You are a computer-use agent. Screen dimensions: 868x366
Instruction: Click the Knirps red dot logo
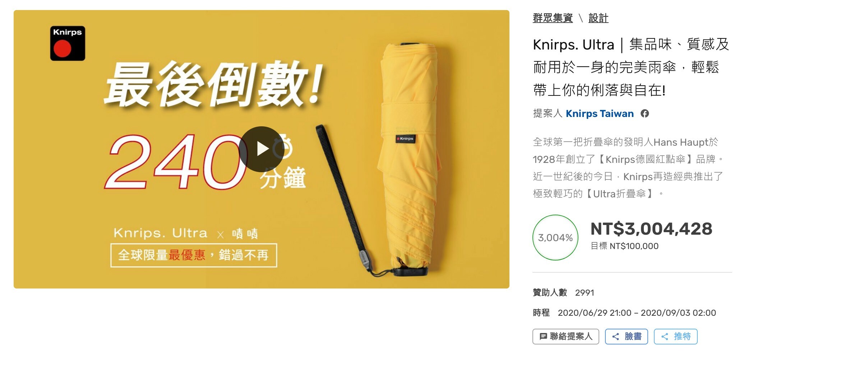point(68,43)
